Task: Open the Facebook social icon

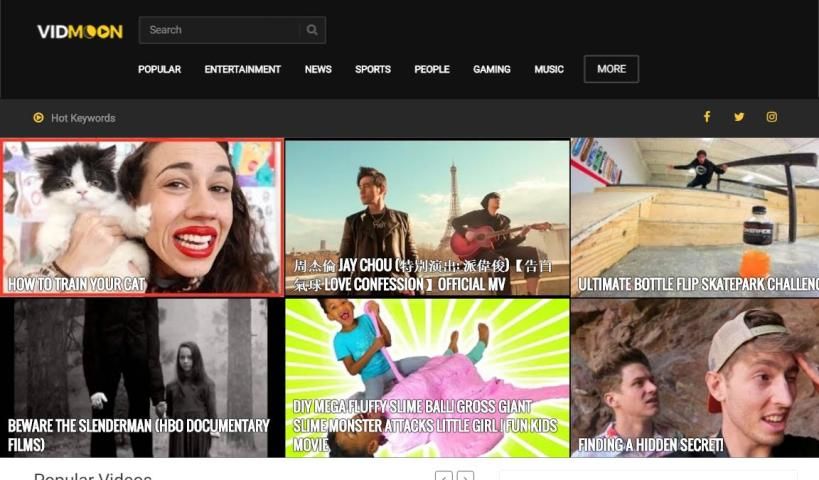Action: pyautogui.click(x=707, y=117)
